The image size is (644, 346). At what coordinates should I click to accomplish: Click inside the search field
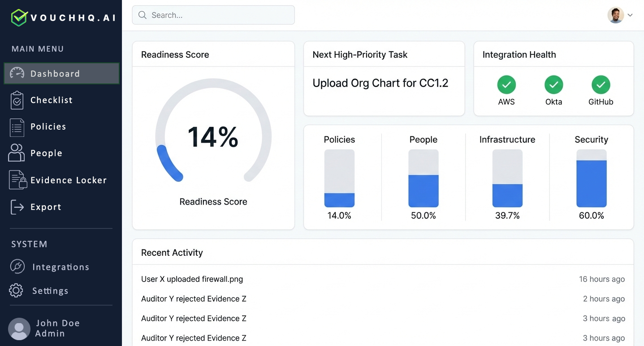coord(213,15)
